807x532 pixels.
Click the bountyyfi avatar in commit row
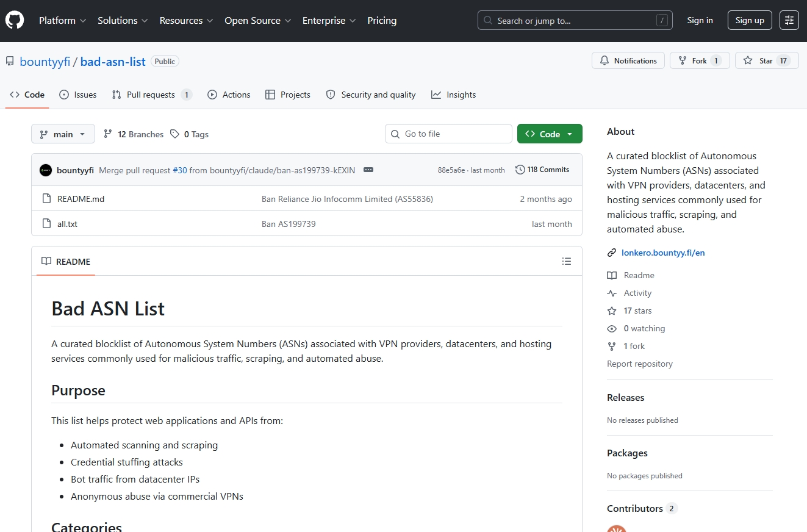46,170
